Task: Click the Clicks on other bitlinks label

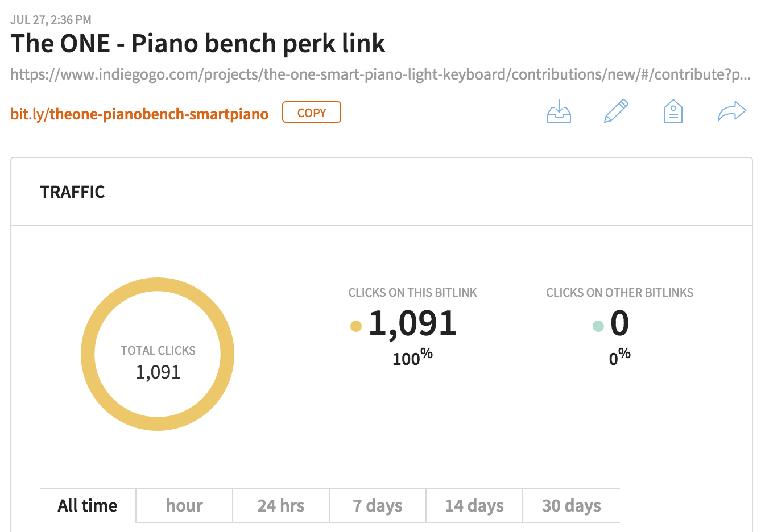Action: click(620, 293)
